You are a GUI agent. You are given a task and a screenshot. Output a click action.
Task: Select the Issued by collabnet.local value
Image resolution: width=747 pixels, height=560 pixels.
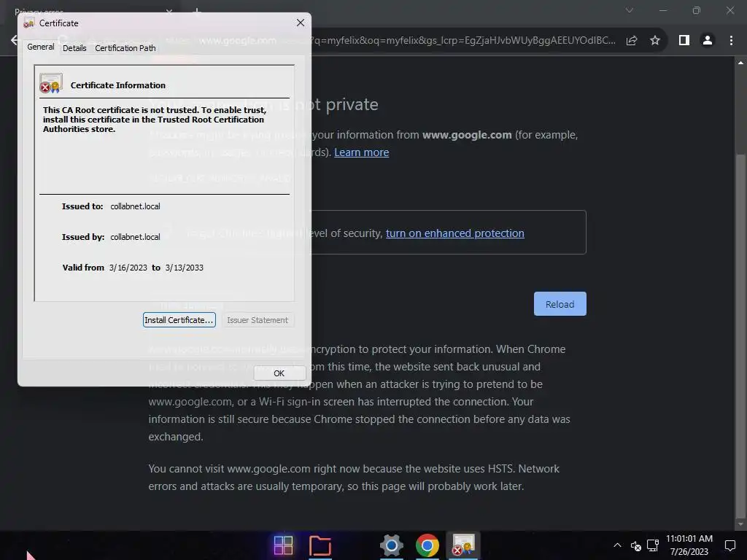(135, 237)
